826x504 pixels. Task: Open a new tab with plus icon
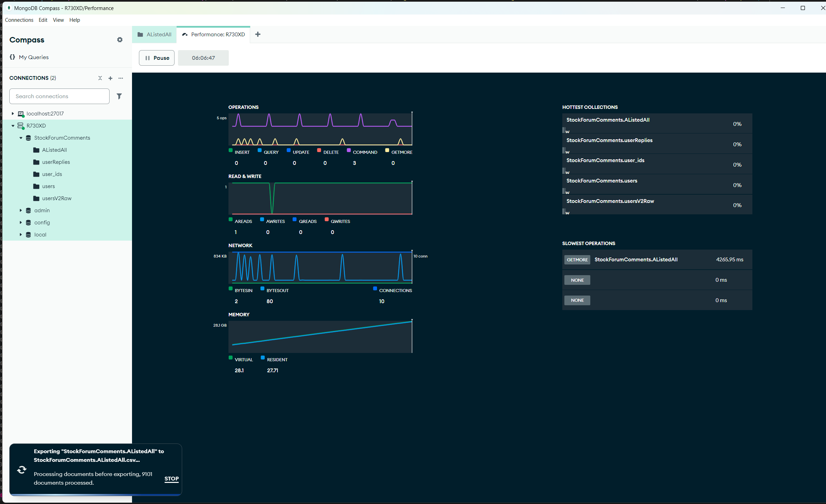258,34
